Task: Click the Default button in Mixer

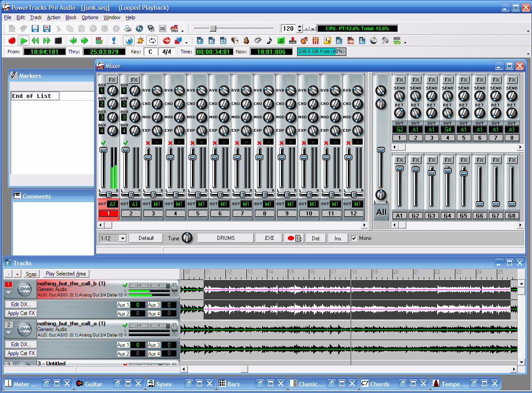Action: point(146,238)
